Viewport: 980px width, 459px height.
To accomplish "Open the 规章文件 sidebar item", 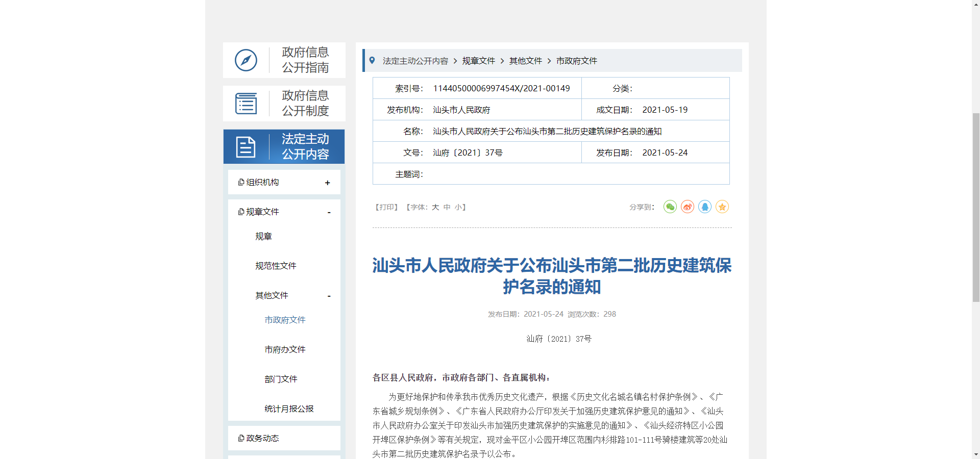I will point(262,212).
